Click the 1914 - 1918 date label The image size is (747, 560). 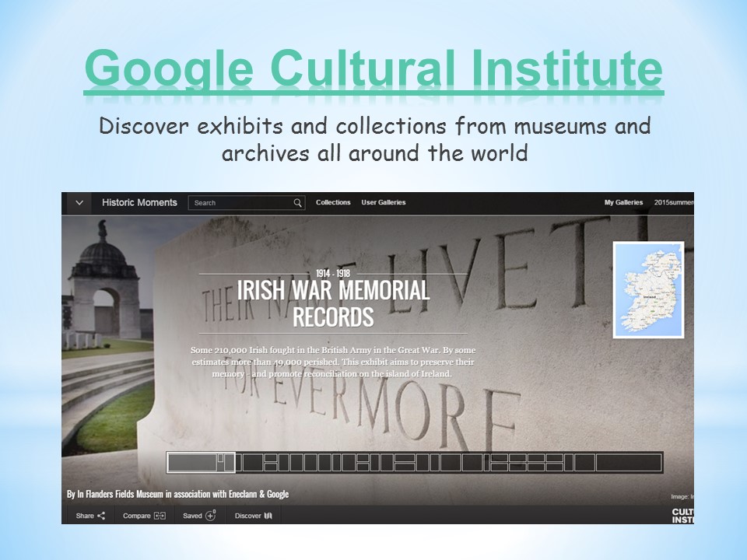tap(333, 273)
